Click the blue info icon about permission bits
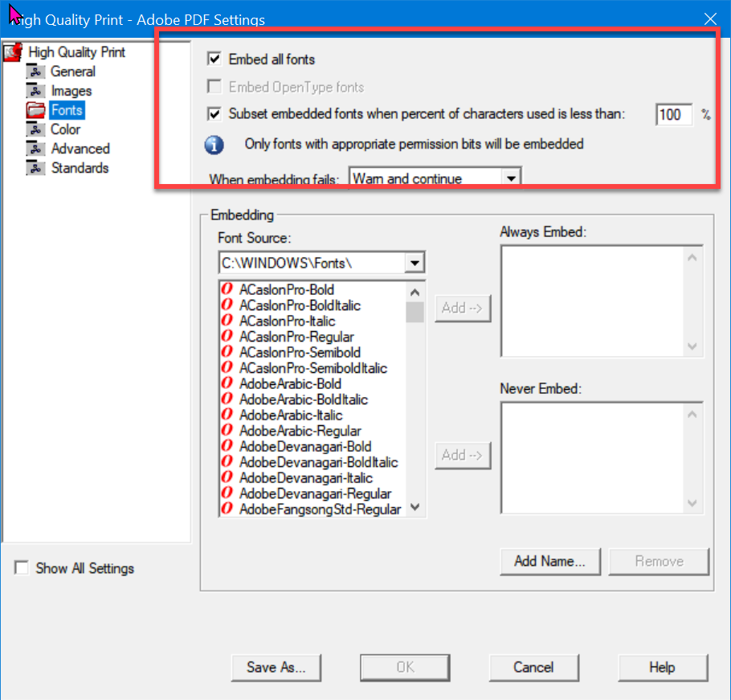The image size is (731, 700). click(x=214, y=145)
